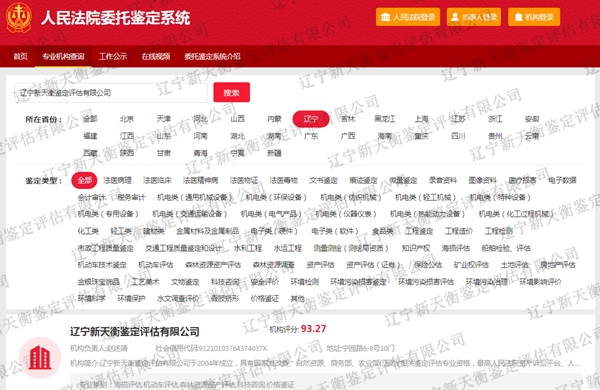The height and width of the screenshot is (390, 600).
Task: Open 辽宁新天衡鉴定评估有限公司 result title
Action: 135,331
